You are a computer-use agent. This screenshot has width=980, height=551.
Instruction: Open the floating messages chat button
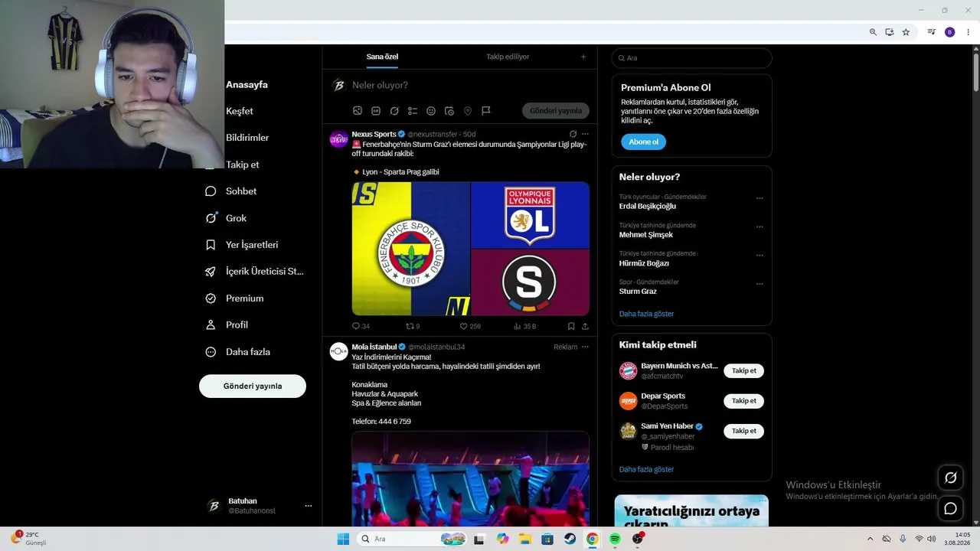(951, 508)
